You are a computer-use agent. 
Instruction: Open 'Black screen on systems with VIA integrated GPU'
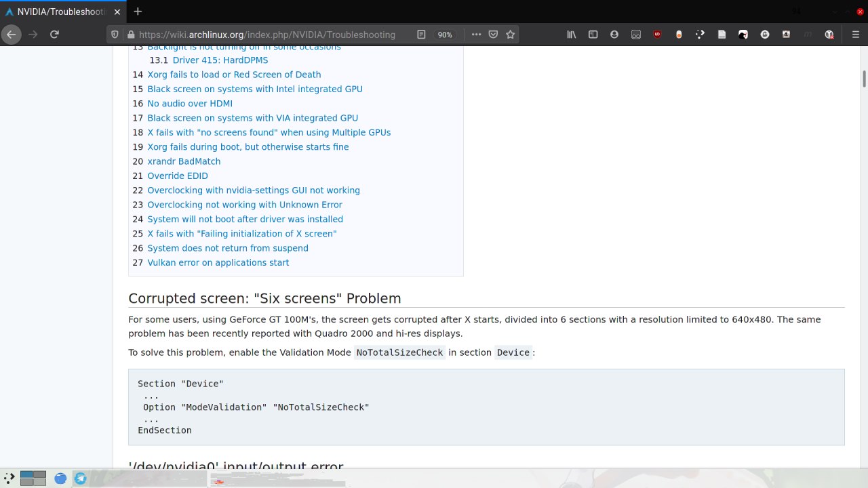[x=253, y=118]
